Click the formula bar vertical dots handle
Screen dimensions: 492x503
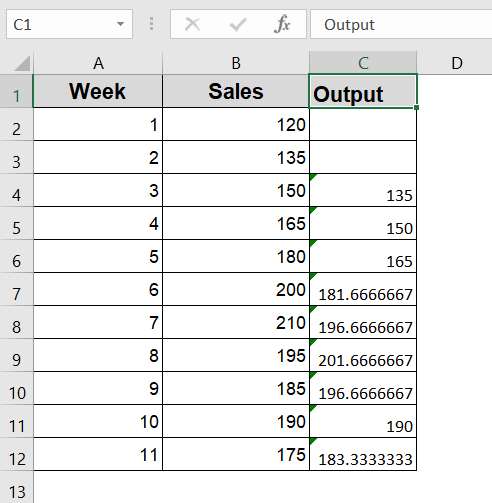pos(152,24)
